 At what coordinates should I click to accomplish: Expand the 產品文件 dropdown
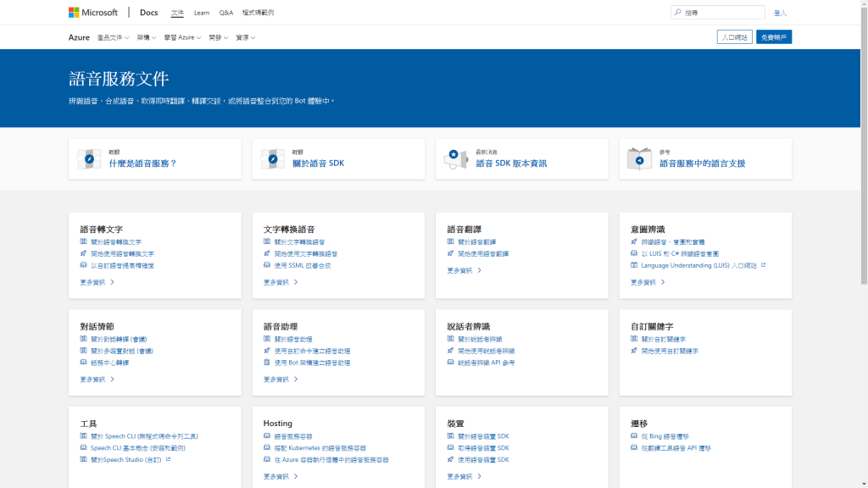(x=113, y=37)
